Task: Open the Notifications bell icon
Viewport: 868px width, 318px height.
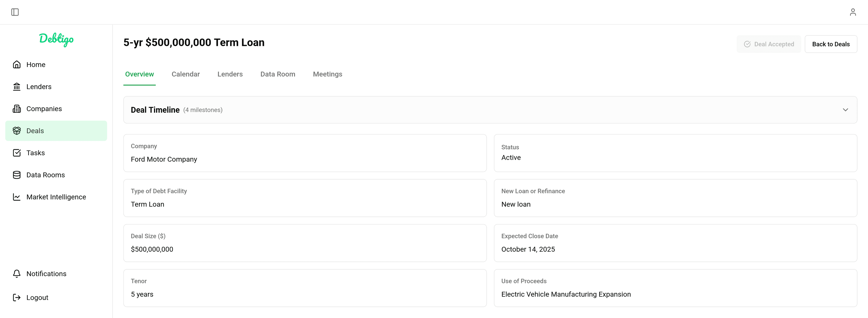Action: tap(17, 273)
